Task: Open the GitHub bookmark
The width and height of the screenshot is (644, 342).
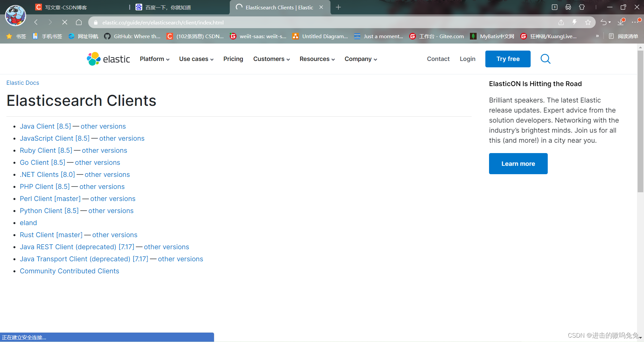Action: (x=132, y=36)
